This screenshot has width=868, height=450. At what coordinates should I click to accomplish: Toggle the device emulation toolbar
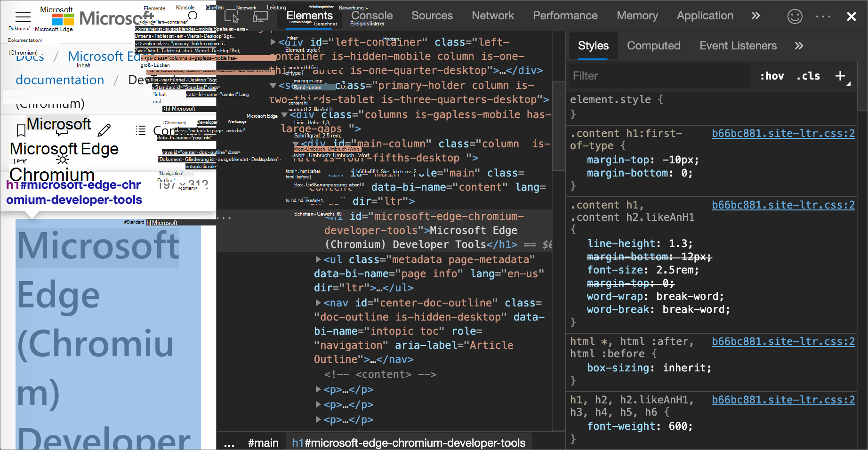[x=260, y=16]
